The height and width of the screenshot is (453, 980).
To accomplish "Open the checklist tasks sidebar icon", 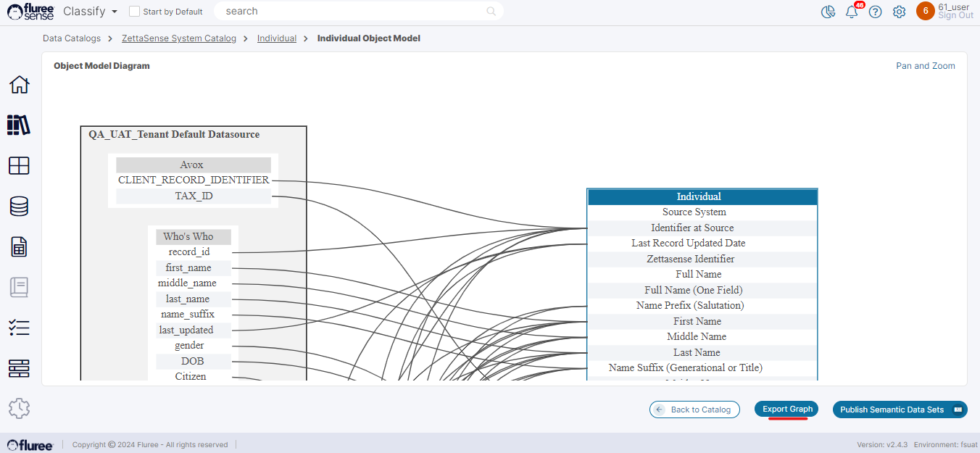I will pos(19,328).
